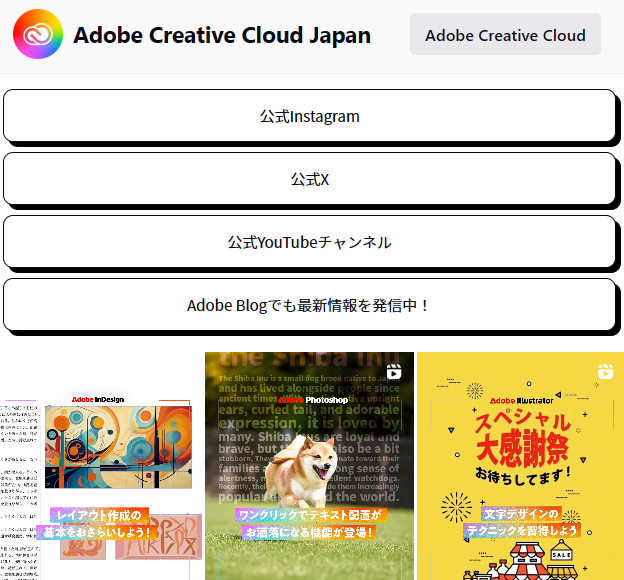The image size is (624, 580).
Task: Open the 公式X link
Action: [x=309, y=180]
